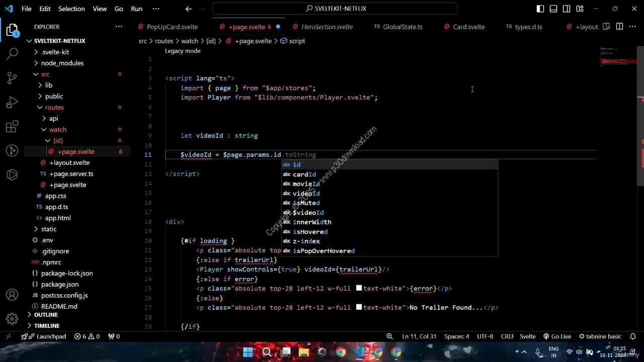Image resolution: width=644 pixels, height=362 pixels.
Task: Switch to the PopUpCard.svelte tab
Action: (x=167, y=27)
